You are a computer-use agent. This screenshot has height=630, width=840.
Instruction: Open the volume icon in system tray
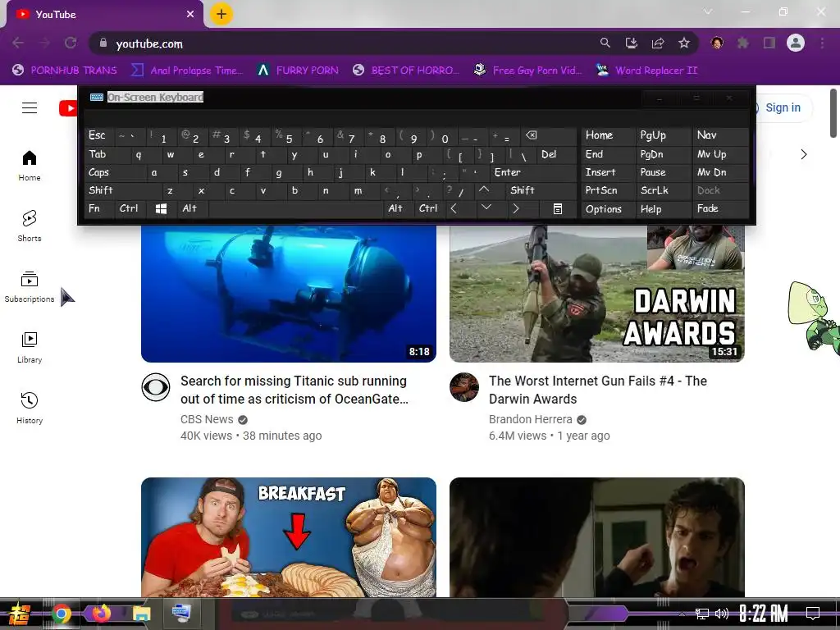[722, 614]
